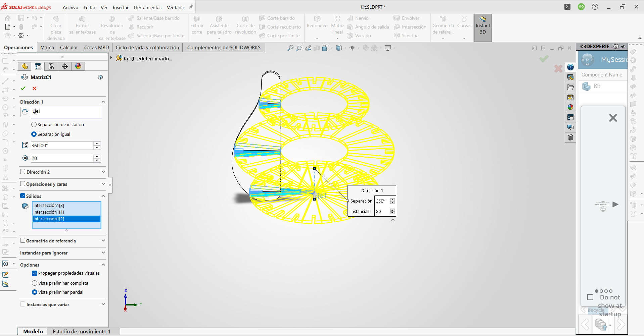Image resolution: width=644 pixels, height=336 pixels.
Task: Open the DimXpertManager tab icon
Action: click(x=65, y=66)
